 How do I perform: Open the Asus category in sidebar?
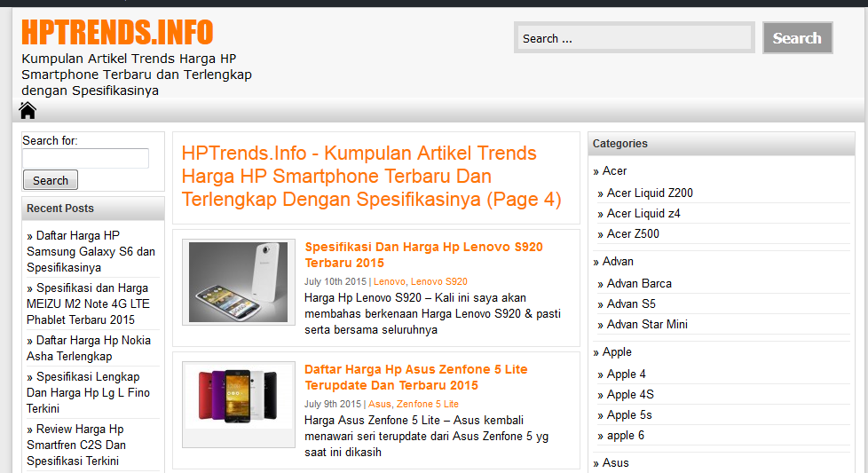coord(616,463)
